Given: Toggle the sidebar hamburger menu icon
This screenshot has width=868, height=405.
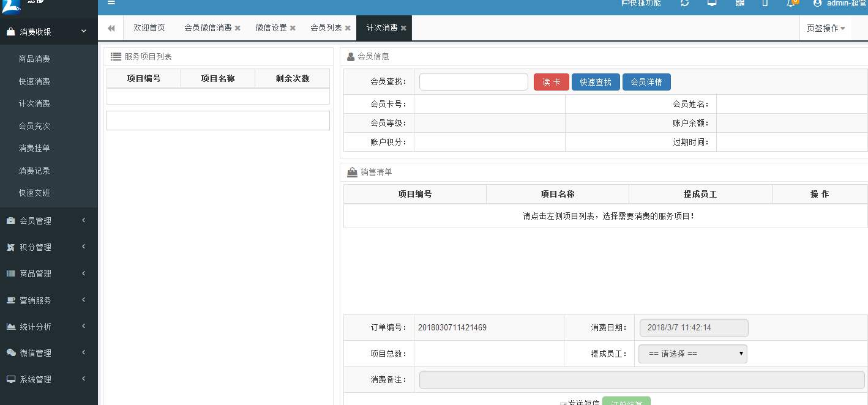Looking at the screenshot, I should [111, 2].
